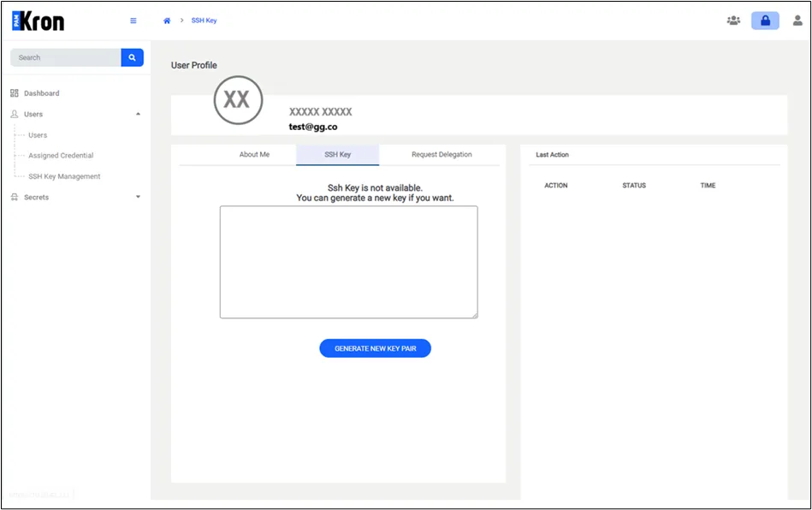The height and width of the screenshot is (510, 812).
Task: Expand the Secrets sidebar section arrow
Action: click(139, 197)
